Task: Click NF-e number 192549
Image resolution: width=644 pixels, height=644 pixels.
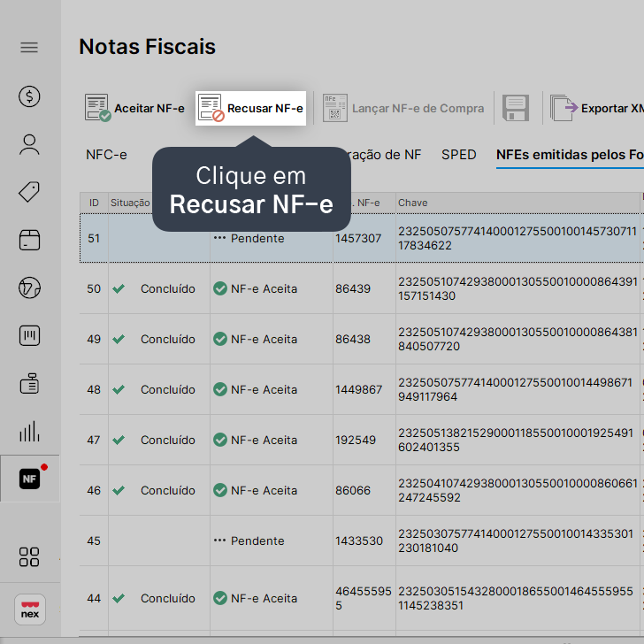Action: 356,440
